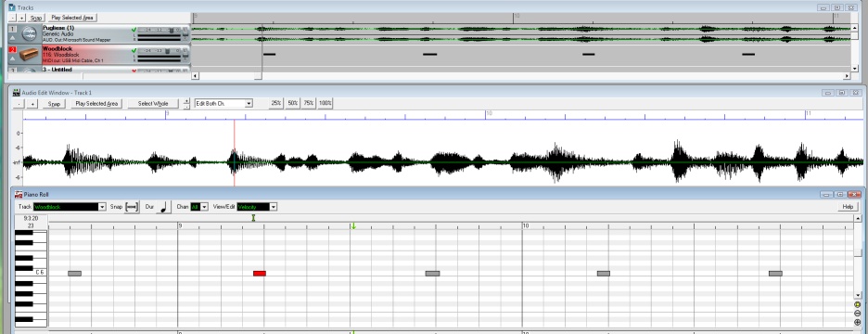Open the View/Edit Velocity dropdown
This screenshot has height=334, width=868.
tap(257, 207)
